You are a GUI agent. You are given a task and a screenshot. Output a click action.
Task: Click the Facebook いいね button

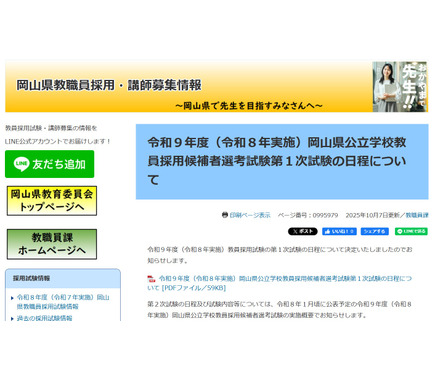(x=339, y=231)
